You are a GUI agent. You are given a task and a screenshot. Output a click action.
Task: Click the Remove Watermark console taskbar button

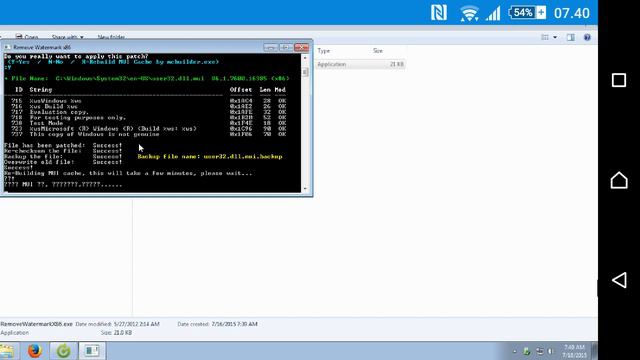point(92,351)
